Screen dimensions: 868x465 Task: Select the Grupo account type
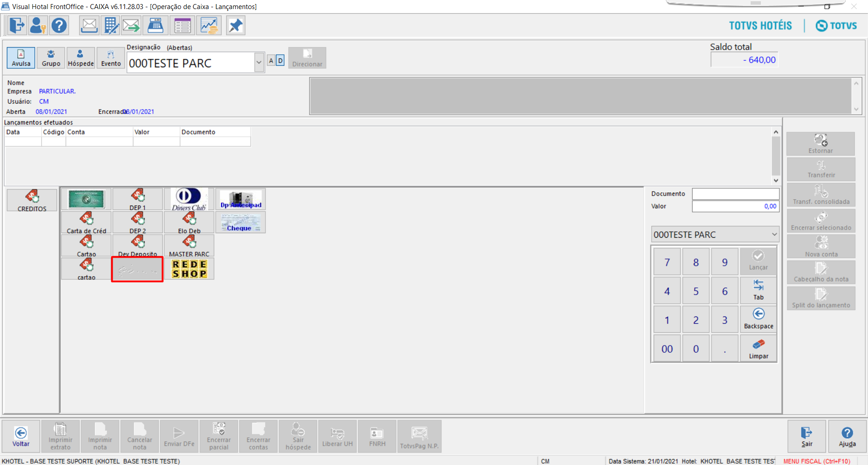click(51, 58)
